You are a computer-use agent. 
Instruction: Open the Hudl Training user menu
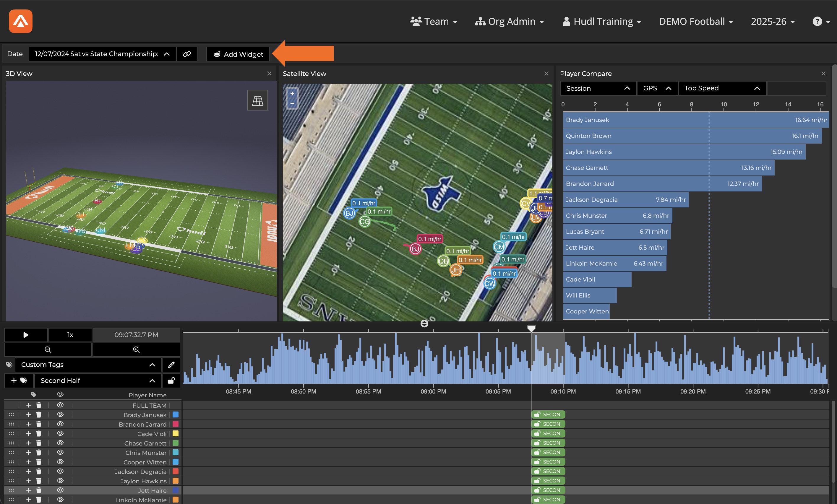pos(602,21)
